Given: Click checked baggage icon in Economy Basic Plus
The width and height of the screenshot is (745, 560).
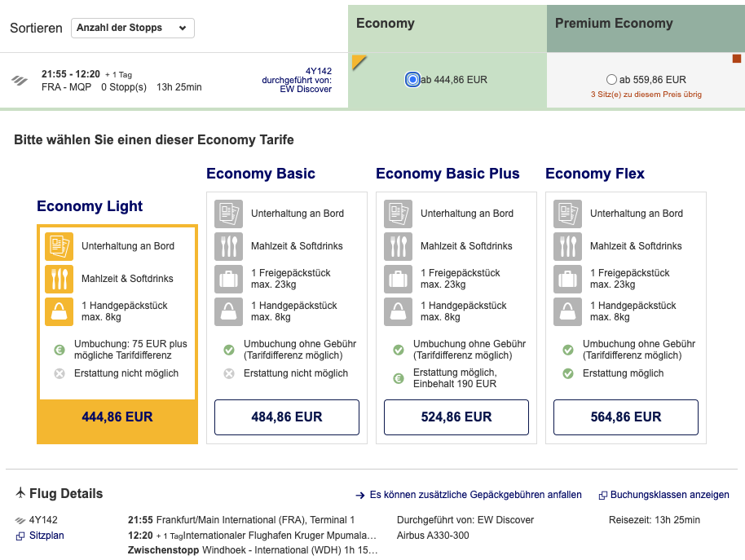Looking at the screenshot, I should (x=398, y=279).
